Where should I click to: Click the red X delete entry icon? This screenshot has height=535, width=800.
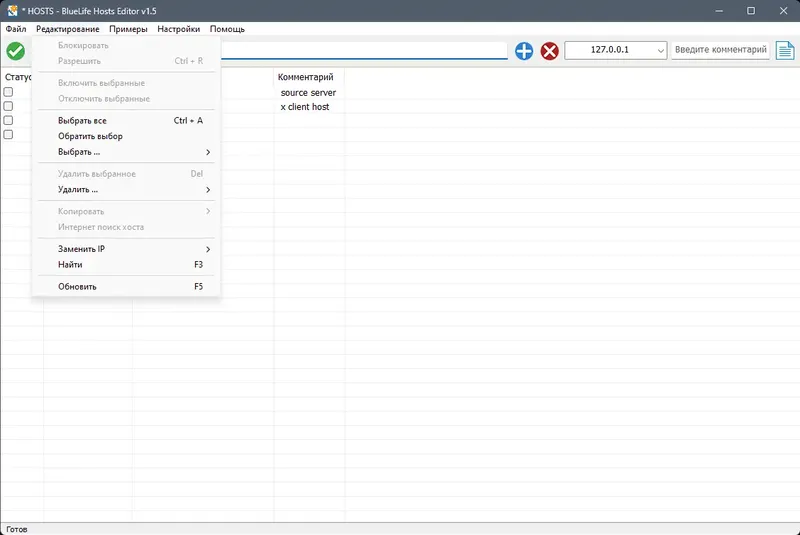click(549, 51)
